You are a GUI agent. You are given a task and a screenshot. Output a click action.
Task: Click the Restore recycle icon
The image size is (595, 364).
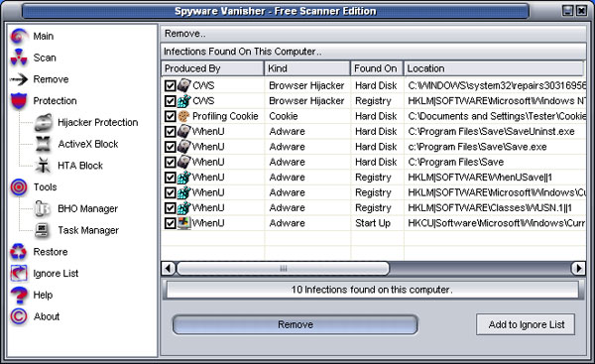tap(19, 252)
